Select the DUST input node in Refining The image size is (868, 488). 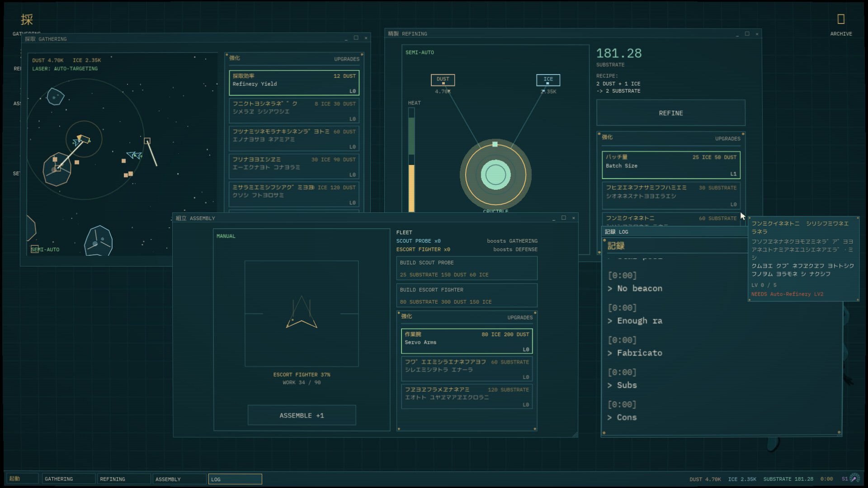tap(443, 80)
